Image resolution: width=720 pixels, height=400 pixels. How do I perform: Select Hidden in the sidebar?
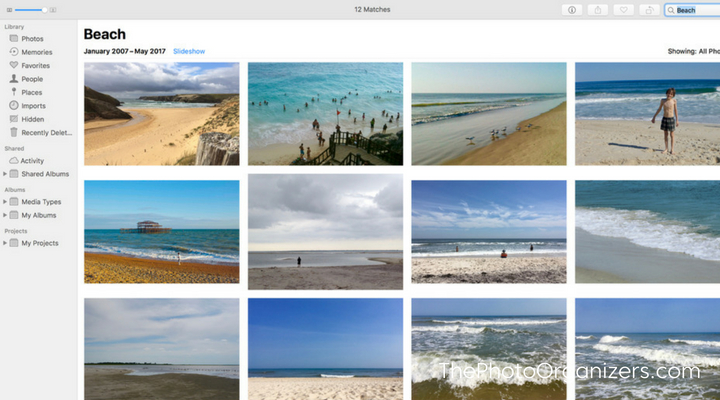pos(33,119)
